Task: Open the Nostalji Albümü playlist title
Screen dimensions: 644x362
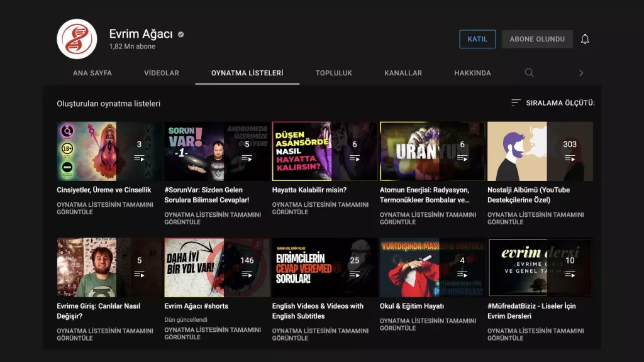Action: [x=528, y=195]
